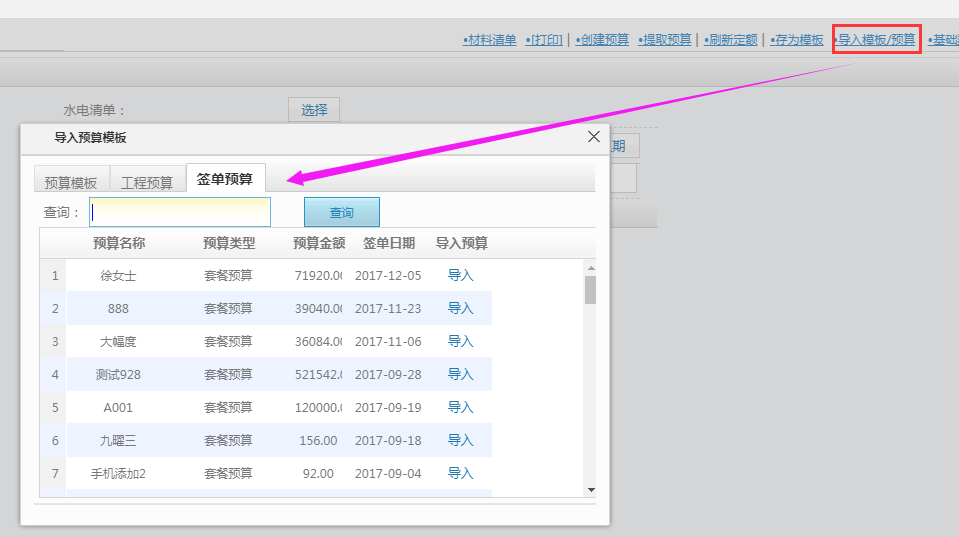Click the 39040.00 amount cell
The height and width of the screenshot is (537, 959).
318,309
